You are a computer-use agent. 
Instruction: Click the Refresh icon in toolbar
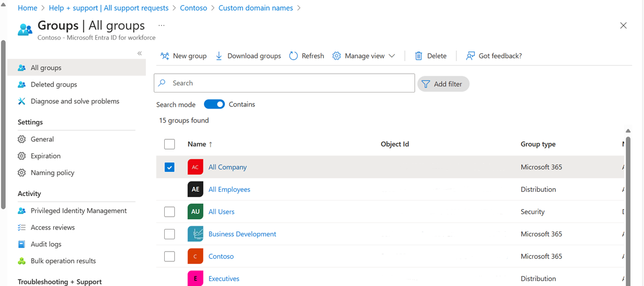(294, 56)
